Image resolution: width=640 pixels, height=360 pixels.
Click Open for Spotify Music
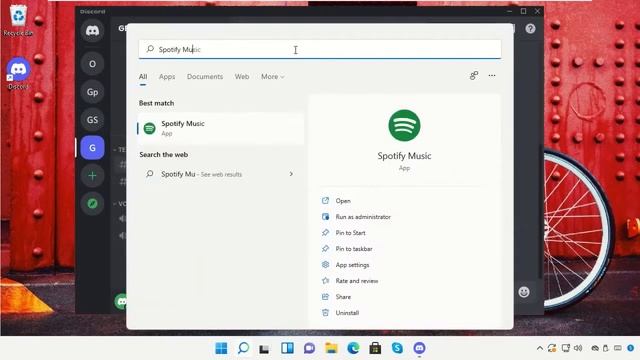tap(343, 201)
